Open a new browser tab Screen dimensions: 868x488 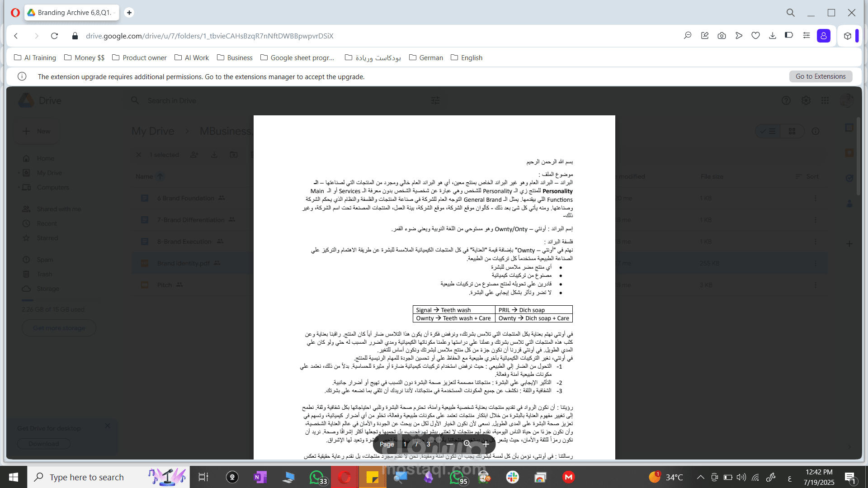click(129, 13)
